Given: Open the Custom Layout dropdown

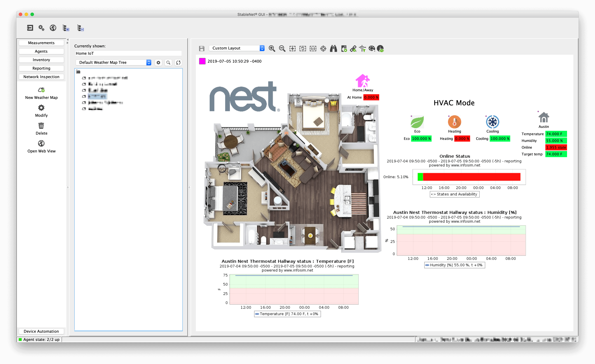Looking at the screenshot, I should click(x=237, y=48).
